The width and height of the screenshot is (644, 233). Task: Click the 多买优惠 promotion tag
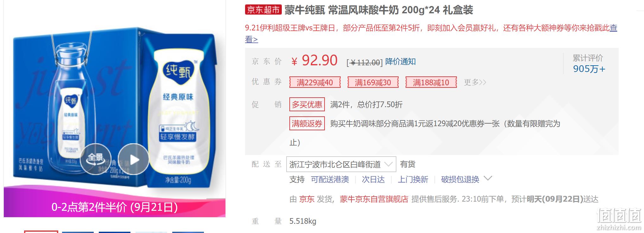coord(307,104)
